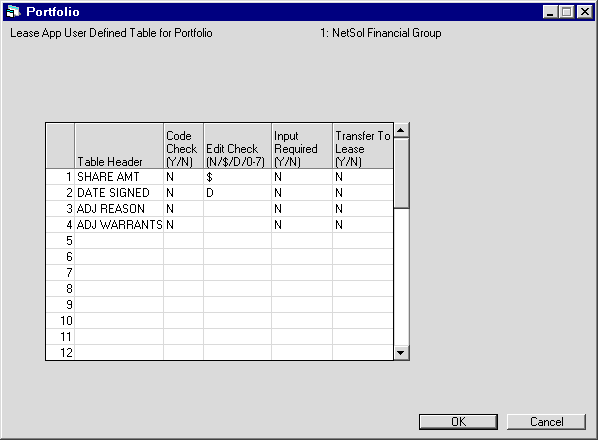Click the Cancel button
Image resolution: width=598 pixels, height=440 pixels.
tap(546, 422)
